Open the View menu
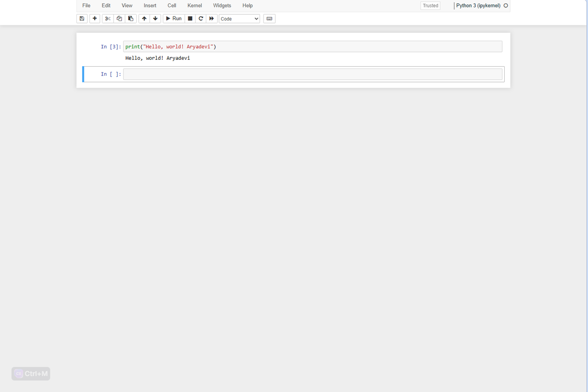Screen dimensions: 588x392 pos(127,5)
